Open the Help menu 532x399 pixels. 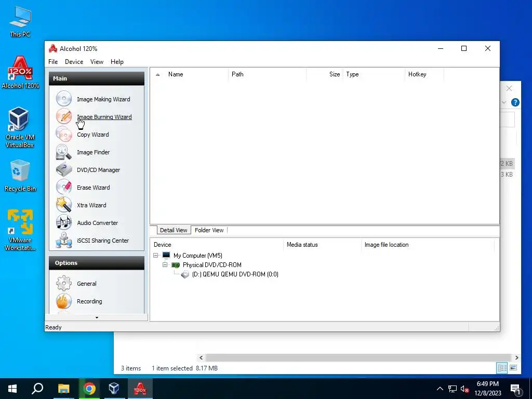(x=117, y=62)
